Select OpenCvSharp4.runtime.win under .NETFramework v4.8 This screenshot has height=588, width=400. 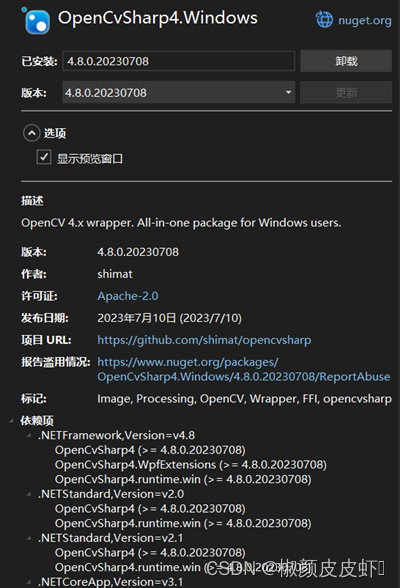click(183, 480)
